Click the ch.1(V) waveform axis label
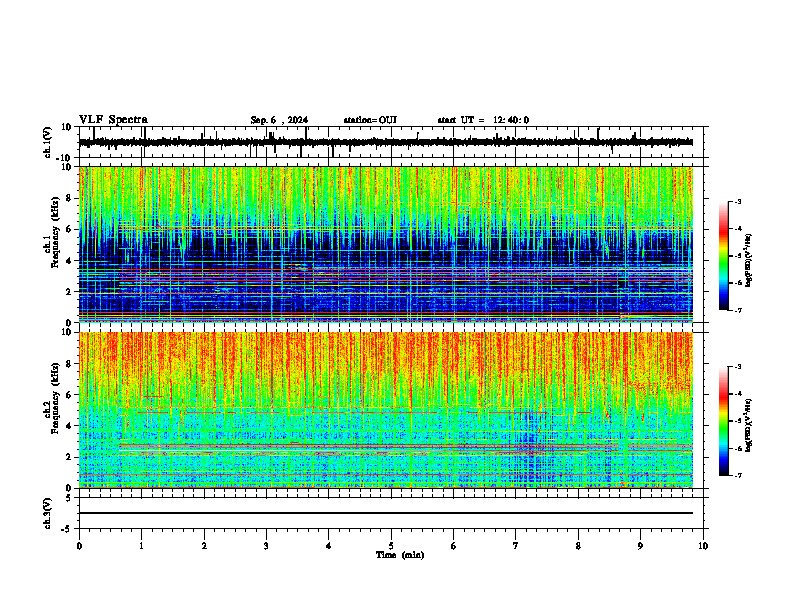792x612 pixels. 48,142
